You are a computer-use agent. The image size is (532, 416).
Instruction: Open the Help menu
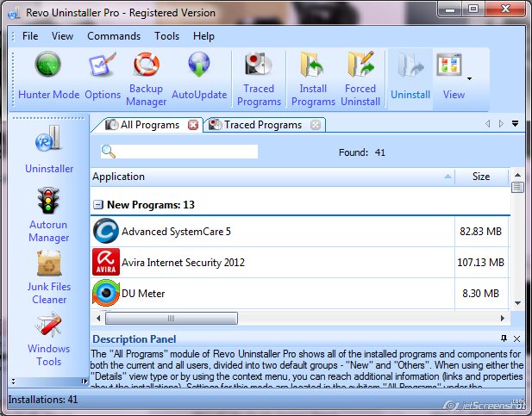point(203,36)
